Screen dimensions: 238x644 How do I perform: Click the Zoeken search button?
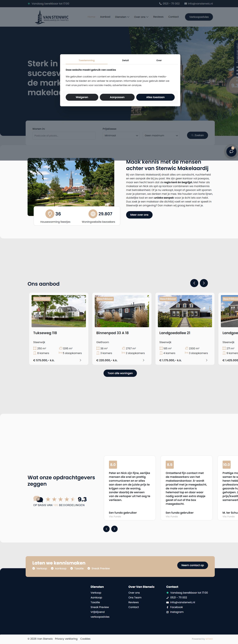point(197,135)
